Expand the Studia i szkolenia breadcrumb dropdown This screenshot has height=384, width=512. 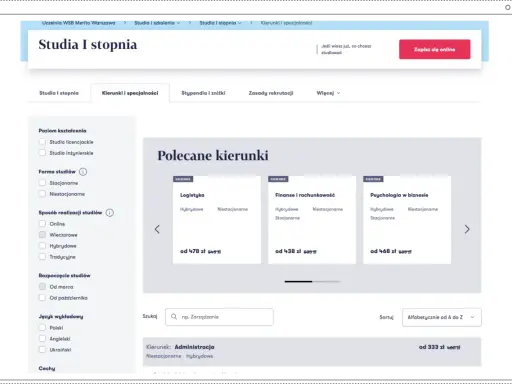coord(157,23)
